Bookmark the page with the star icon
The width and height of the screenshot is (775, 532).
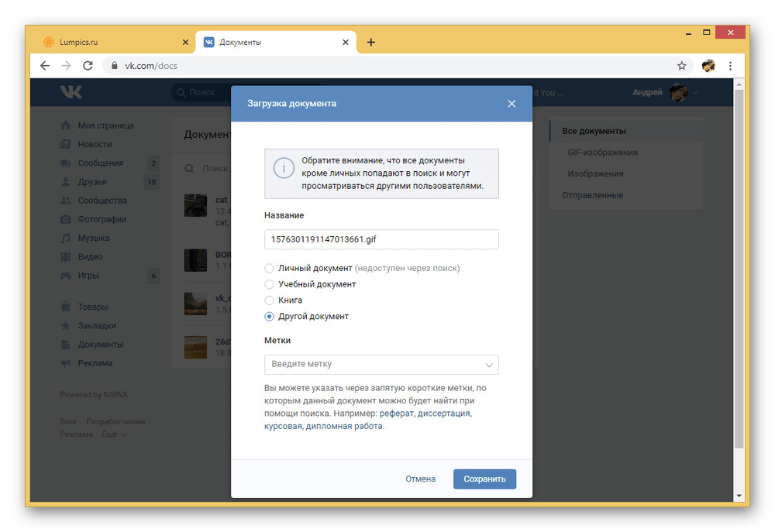pos(681,66)
